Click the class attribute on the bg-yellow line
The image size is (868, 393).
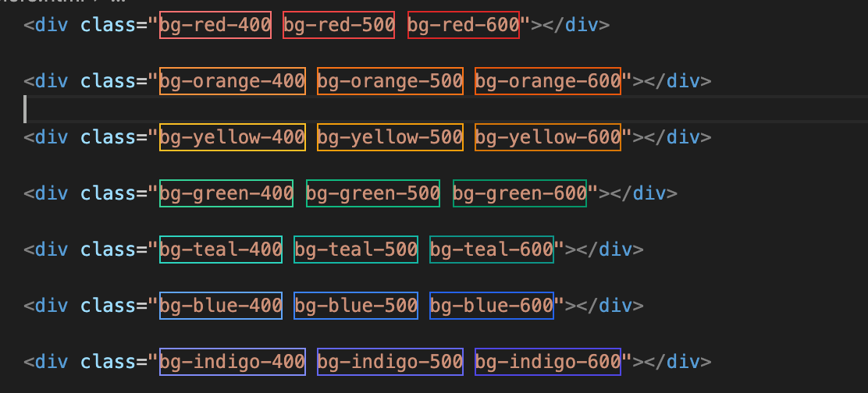(x=108, y=137)
